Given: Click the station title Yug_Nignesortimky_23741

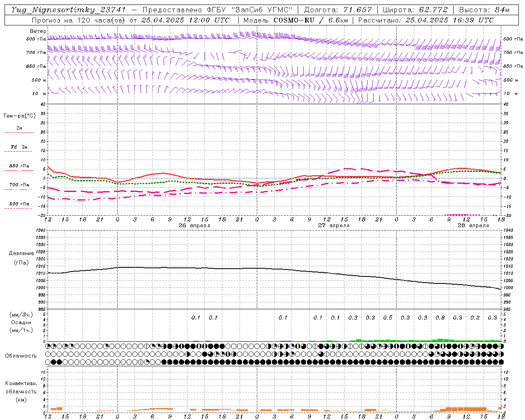Looking at the screenshot, I should 68,10.
